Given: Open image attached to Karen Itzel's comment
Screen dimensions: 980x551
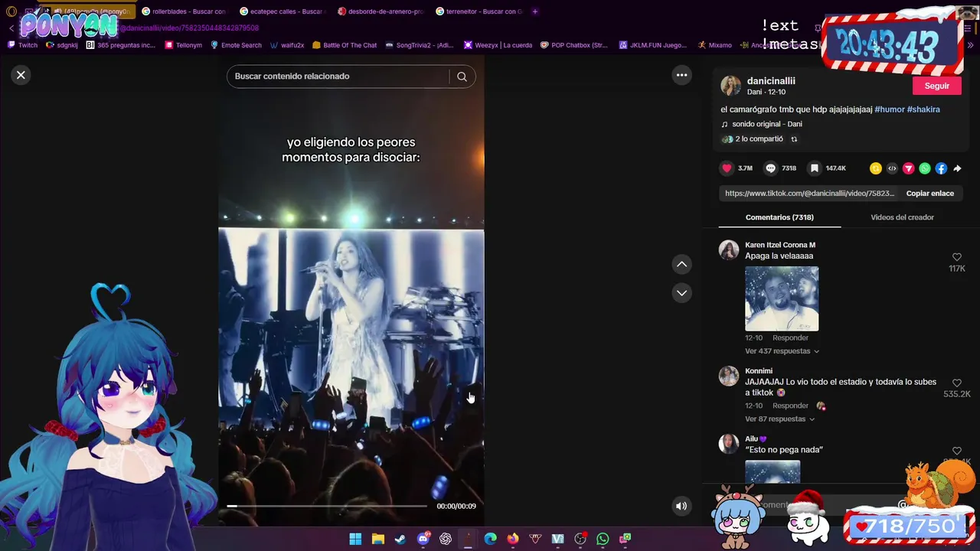Looking at the screenshot, I should tap(782, 298).
